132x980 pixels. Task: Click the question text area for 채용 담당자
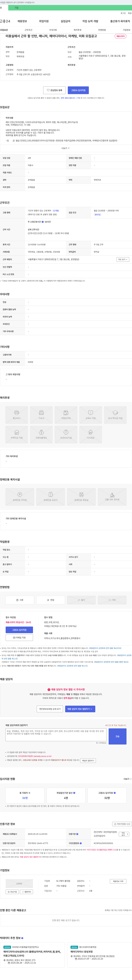click(x=56, y=735)
